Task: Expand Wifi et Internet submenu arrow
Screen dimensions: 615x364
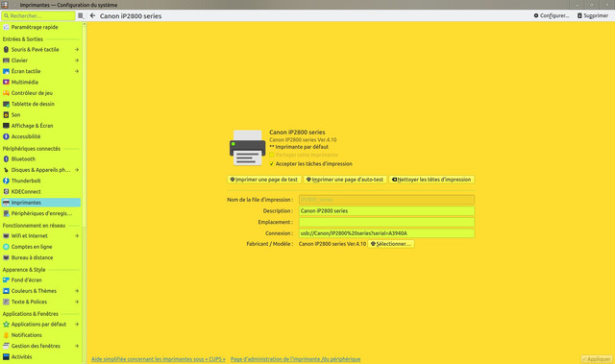Action: coord(77,236)
